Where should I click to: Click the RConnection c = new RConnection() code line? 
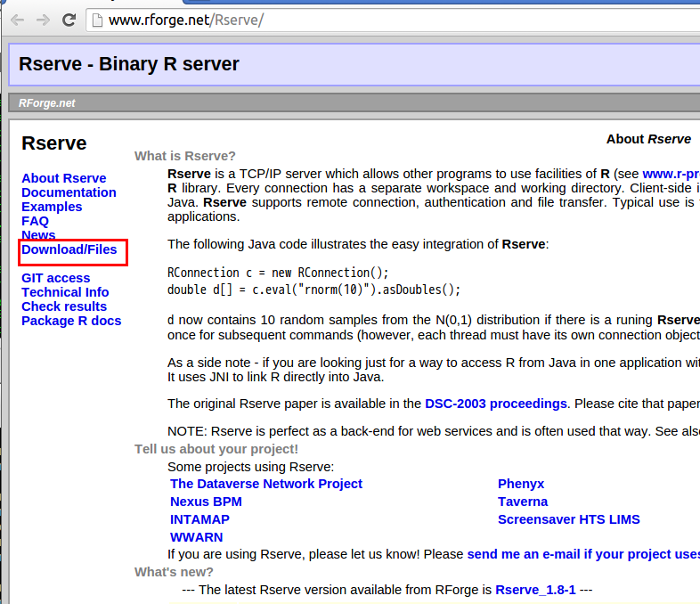tap(278, 273)
